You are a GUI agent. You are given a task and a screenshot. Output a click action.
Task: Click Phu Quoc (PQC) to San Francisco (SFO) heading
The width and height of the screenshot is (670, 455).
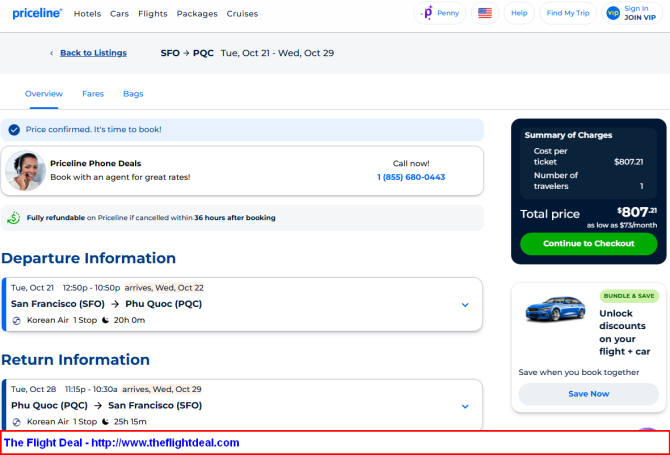(106, 405)
